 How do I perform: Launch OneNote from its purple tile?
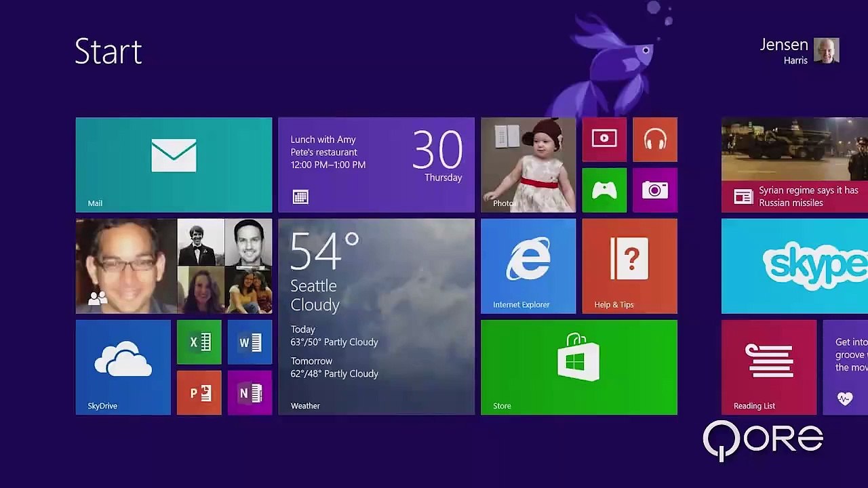click(250, 393)
